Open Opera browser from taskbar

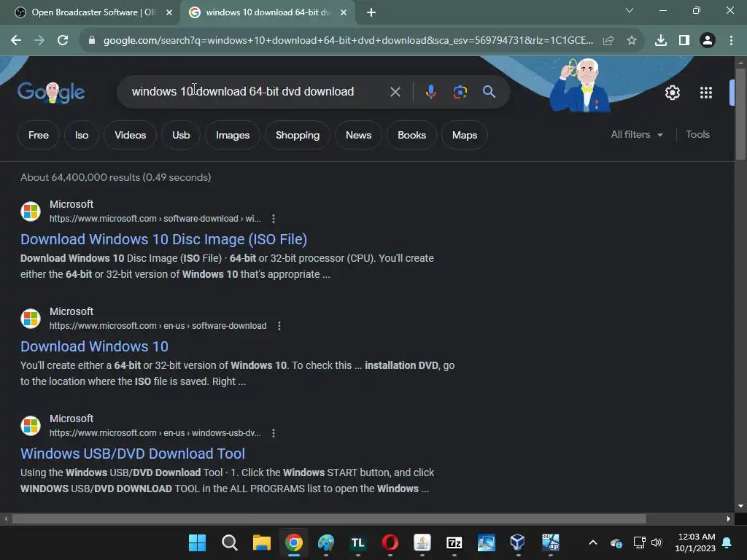click(390, 542)
